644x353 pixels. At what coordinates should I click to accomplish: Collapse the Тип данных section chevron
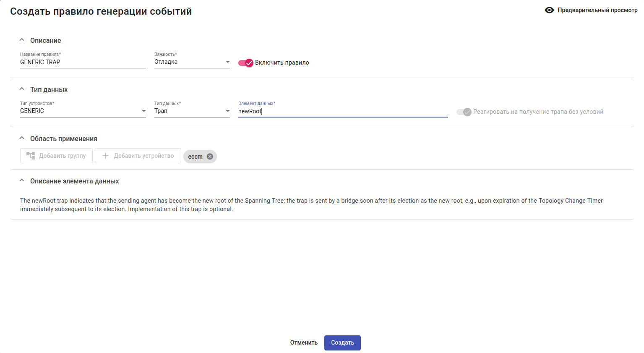[22, 89]
